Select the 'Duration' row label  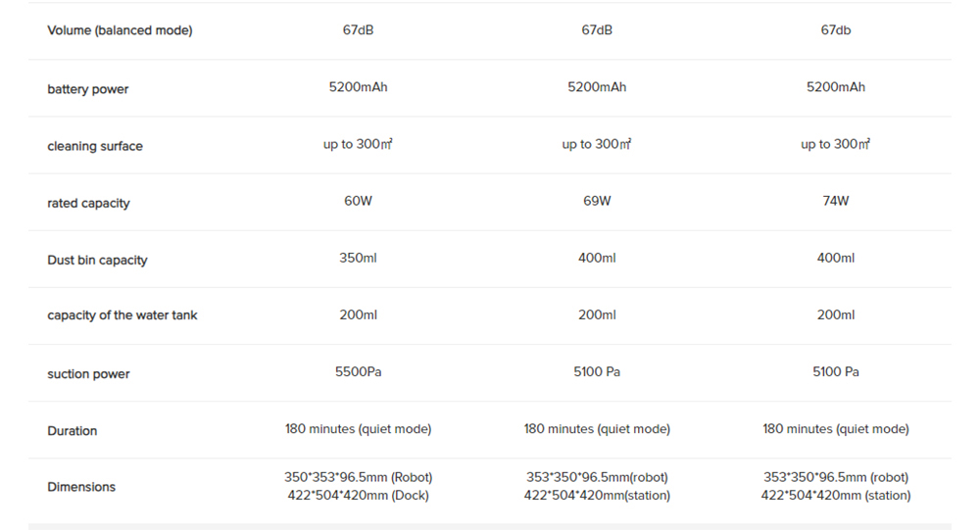coord(73,430)
